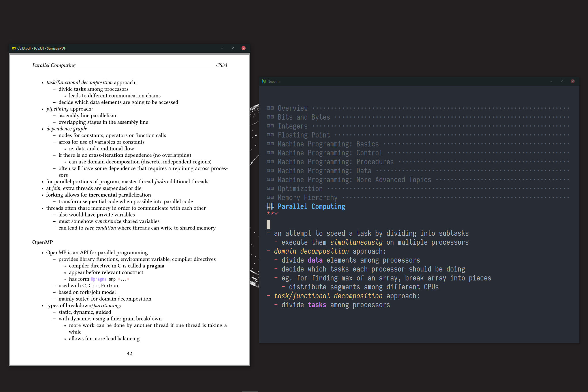The width and height of the screenshot is (588, 392).
Task: Select the folded Optimization heading line
Action: coord(300,189)
